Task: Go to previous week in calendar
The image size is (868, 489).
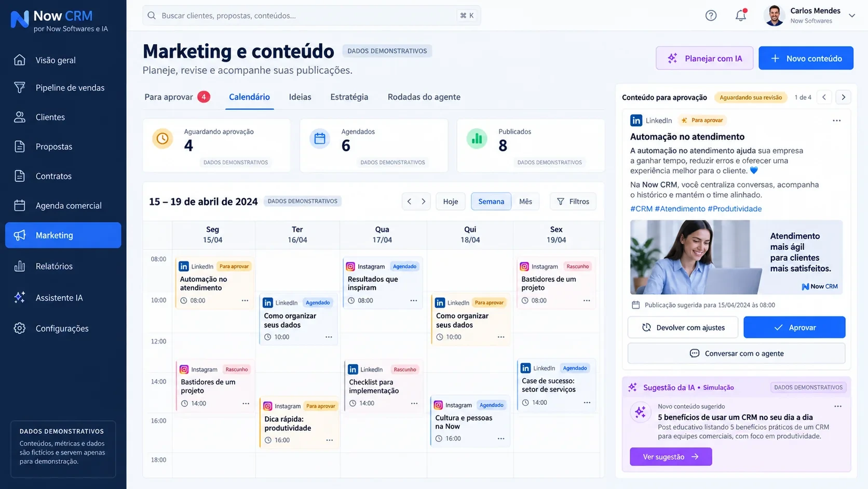Action: (409, 202)
